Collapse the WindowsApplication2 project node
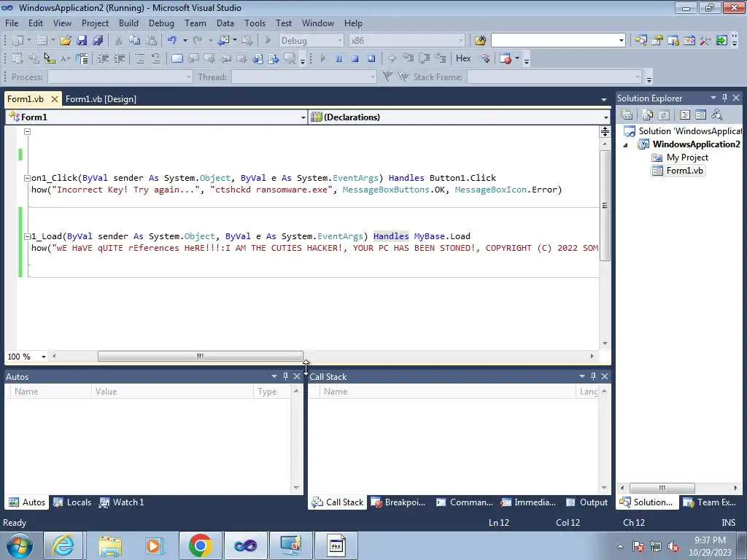 625,145
